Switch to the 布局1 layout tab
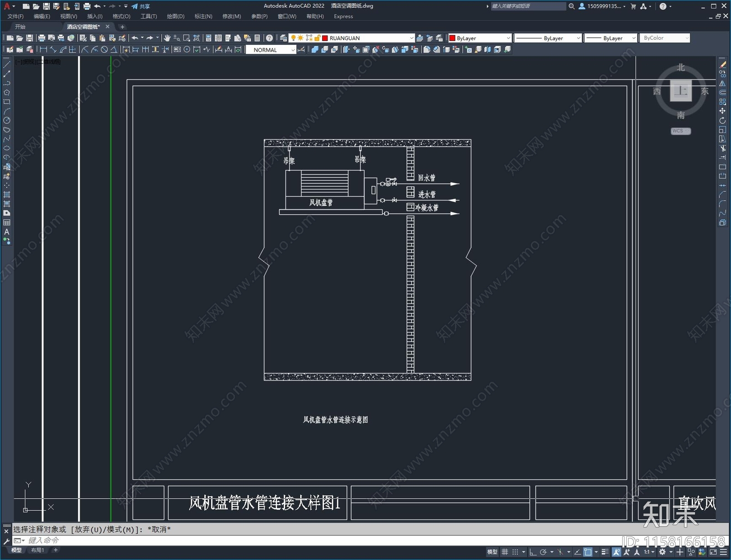Image resolution: width=731 pixels, height=560 pixels. tap(38, 550)
